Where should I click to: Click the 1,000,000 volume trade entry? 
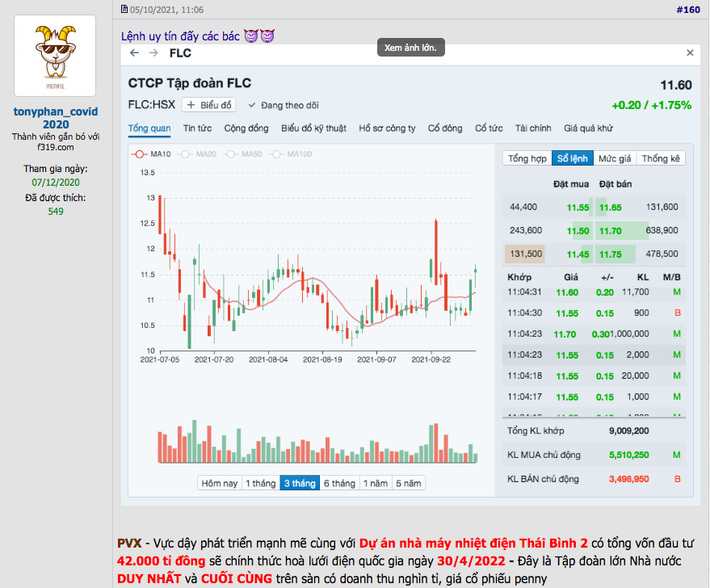click(629, 334)
